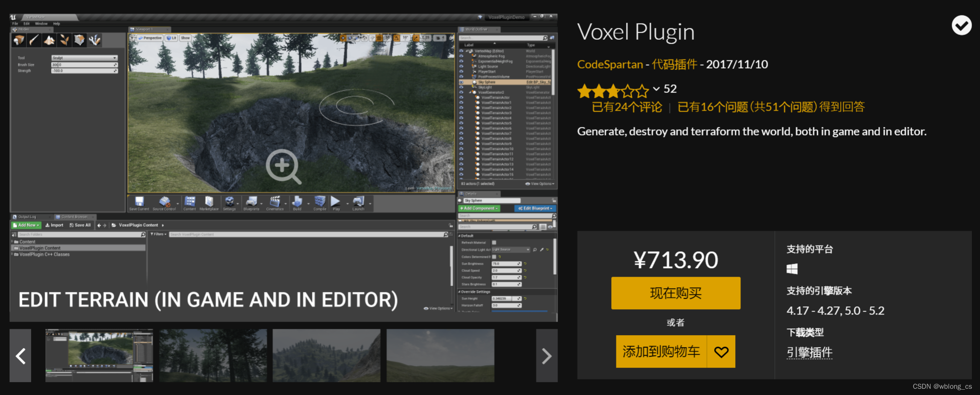Open the 已有24个评论 reviews link
This screenshot has width=980, height=395.
627,107
